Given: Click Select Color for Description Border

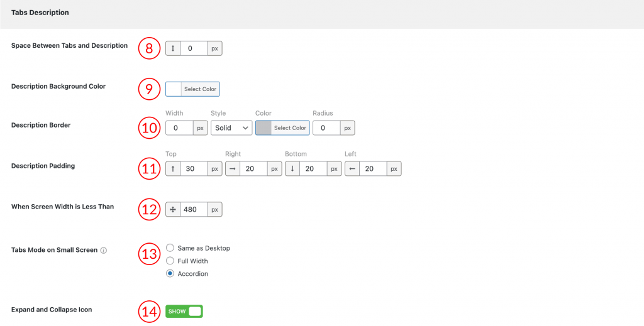Looking at the screenshot, I should coord(290,128).
